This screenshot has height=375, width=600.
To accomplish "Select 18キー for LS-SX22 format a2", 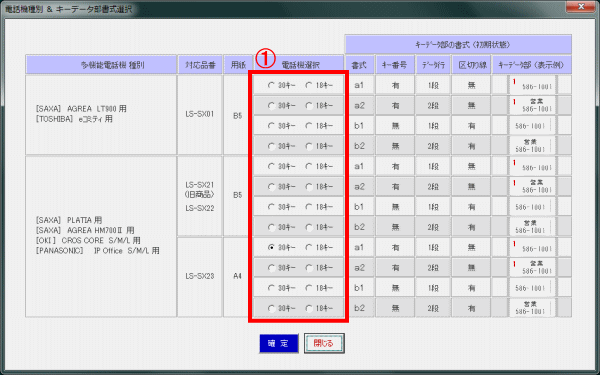I will pos(309,187).
